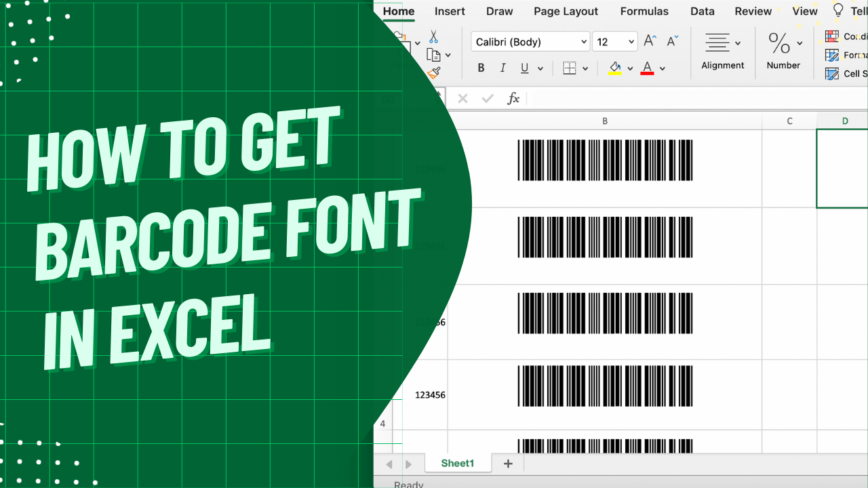The height and width of the screenshot is (488, 868).
Task: Open the Page Layout tab
Action: (x=566, y=11)
